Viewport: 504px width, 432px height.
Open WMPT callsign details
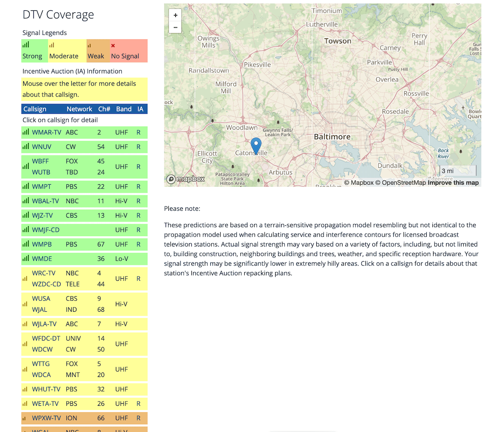[42, 187]
